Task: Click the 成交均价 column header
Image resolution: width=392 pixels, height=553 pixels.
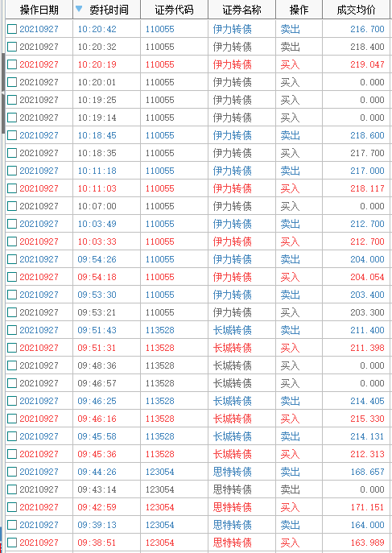Action: pyautogui.click(x=356, y=10)
